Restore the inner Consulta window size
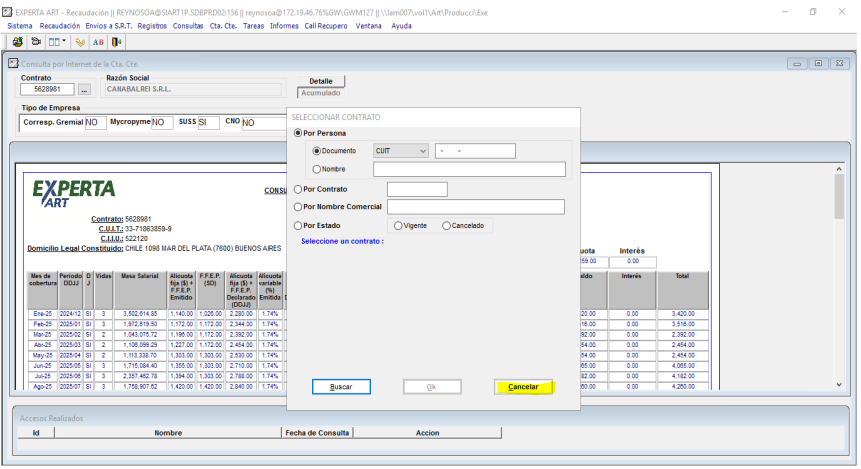The image size is (861, 469). pyautogui.click(x=818, y=63)
